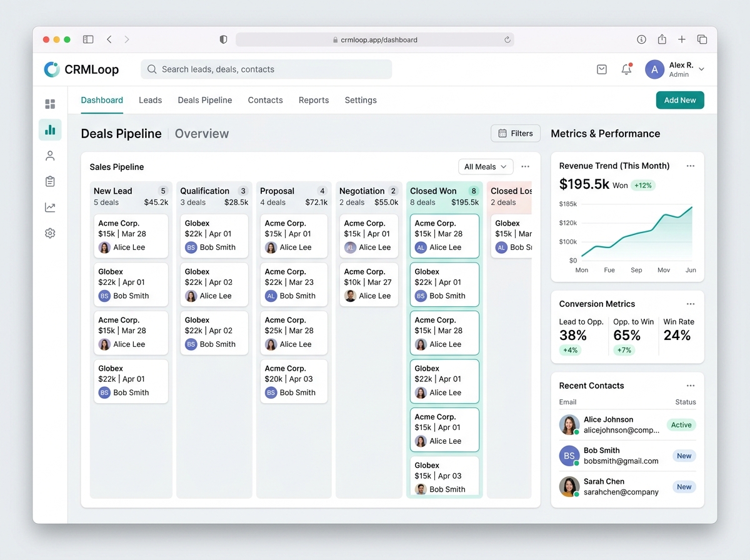Go forward with browser forward arrow

point(127,39)
